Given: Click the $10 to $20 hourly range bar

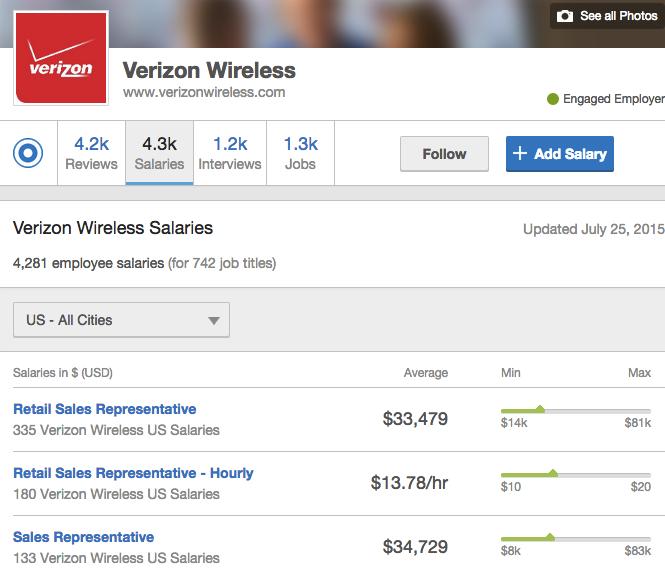Looking at the screenshot, I should (x=576, y=474).
